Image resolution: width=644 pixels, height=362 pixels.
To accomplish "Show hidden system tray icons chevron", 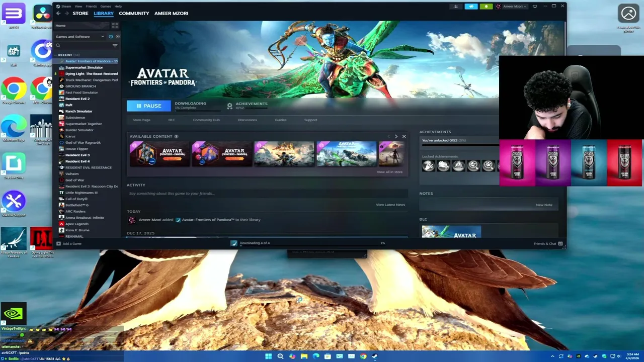I will 552,356.
